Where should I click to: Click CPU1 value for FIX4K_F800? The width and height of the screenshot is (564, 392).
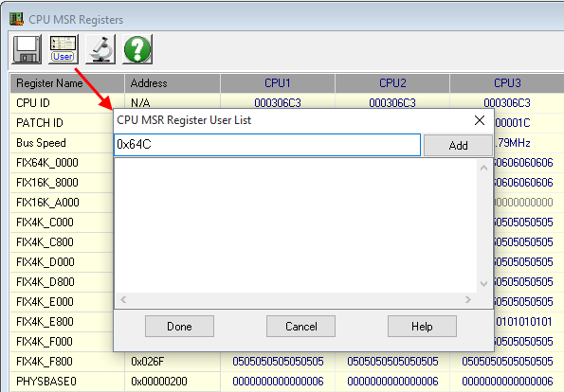(278, 361)
